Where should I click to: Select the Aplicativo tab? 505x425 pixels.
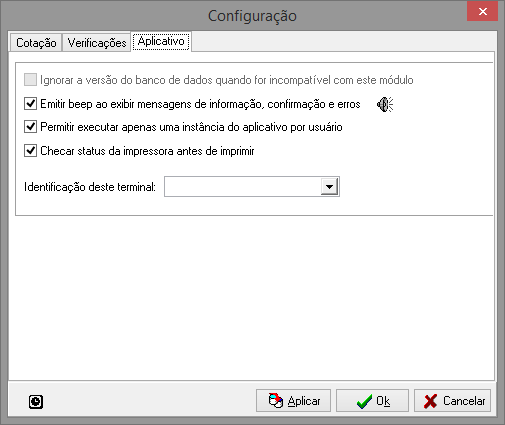click(x=161, y=41)
